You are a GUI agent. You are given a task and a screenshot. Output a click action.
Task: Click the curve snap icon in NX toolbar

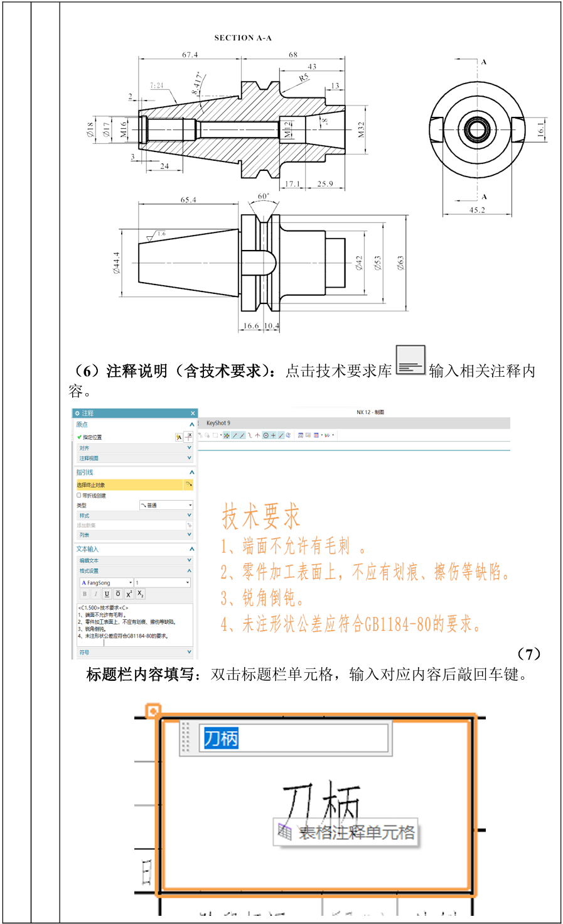250,435
